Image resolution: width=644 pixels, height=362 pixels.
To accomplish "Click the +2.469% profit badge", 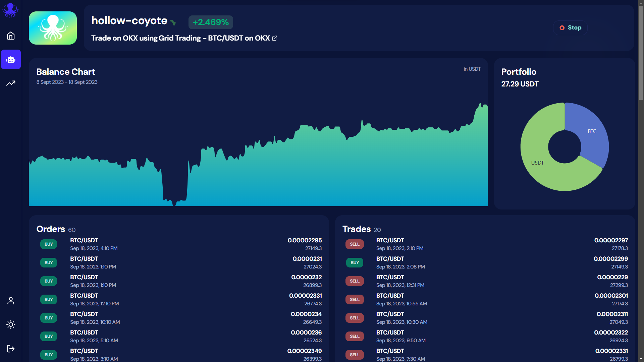I will (x=211, y=22).
